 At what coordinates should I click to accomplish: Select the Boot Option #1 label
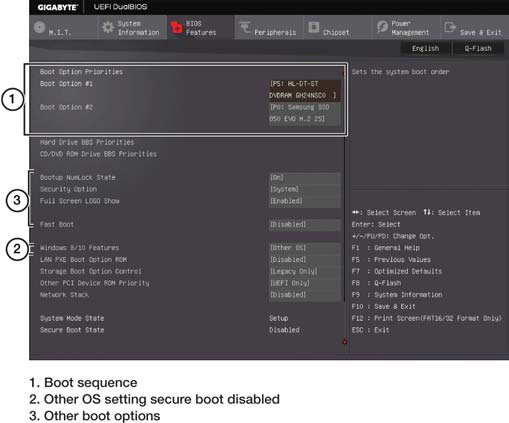[x=66, y=84]
